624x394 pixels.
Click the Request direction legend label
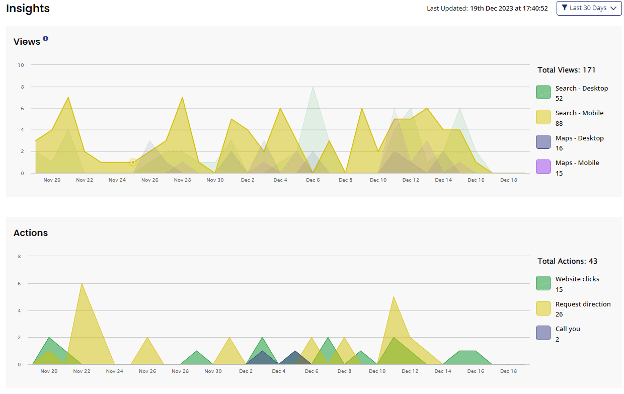[x=583, y=304]
